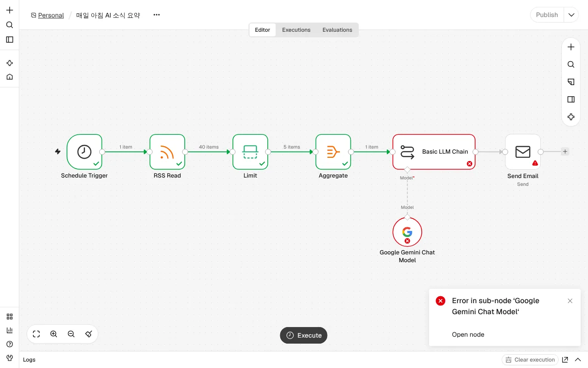The height and width of the screenshot is (368, 588).
Task: Open the Evaluations tab
Action: tap(337, 30)
